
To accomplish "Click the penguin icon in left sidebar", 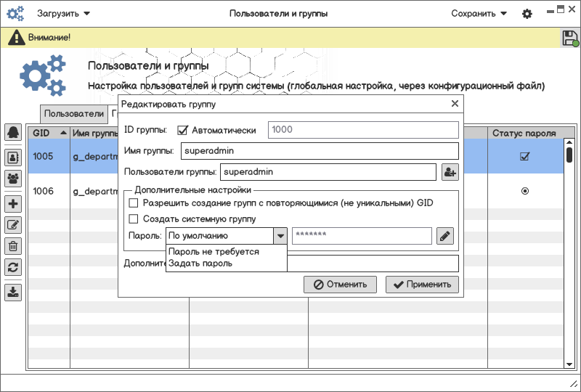I will pos(13,132).
